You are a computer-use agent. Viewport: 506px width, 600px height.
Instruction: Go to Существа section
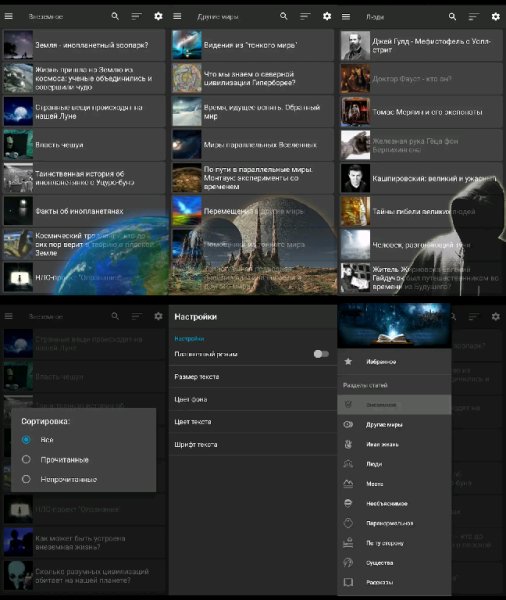pos(394,562)
